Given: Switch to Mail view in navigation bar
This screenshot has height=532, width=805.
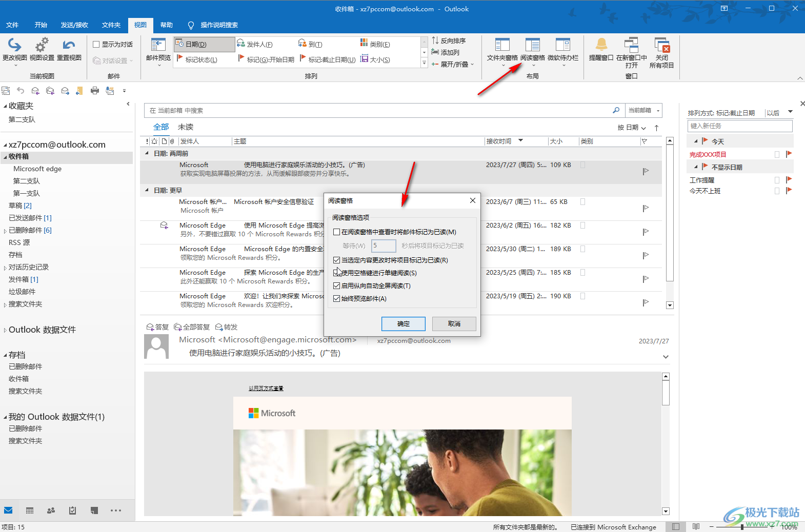Looking at the screenshot, I should 8,510.
